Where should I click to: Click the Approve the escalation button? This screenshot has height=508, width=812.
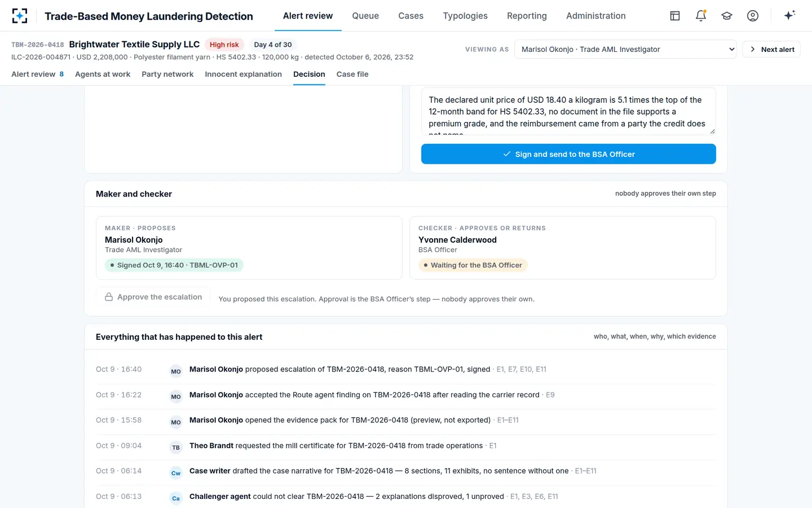point(153,297)
